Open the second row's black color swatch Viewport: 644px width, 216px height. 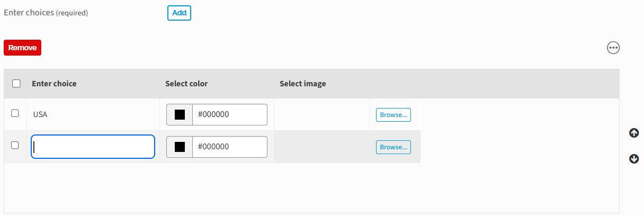click(x=180, y=147)
